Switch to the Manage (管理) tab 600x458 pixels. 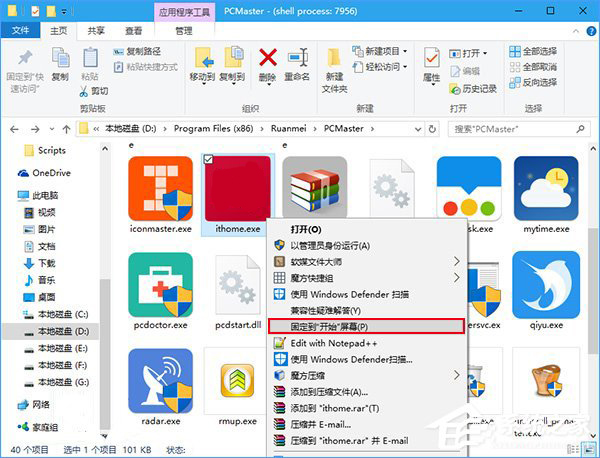click(x=184, y=31)
